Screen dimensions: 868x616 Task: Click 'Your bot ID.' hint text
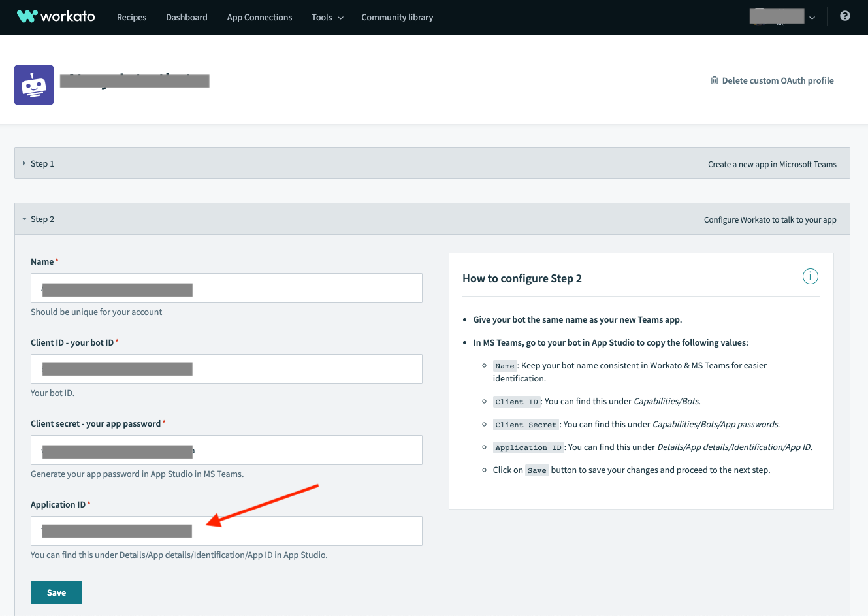click(52, 393)
